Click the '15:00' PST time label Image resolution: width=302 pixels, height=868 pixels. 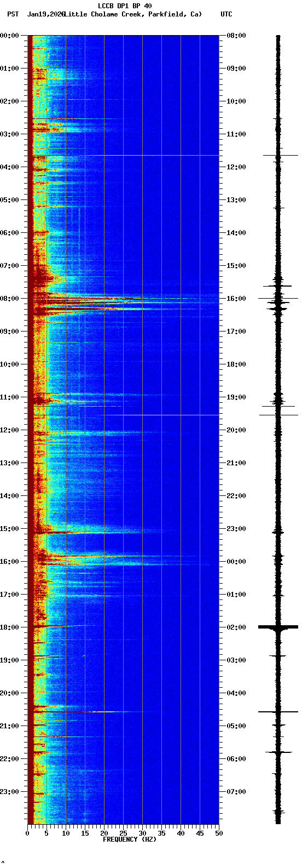[9, 529]
